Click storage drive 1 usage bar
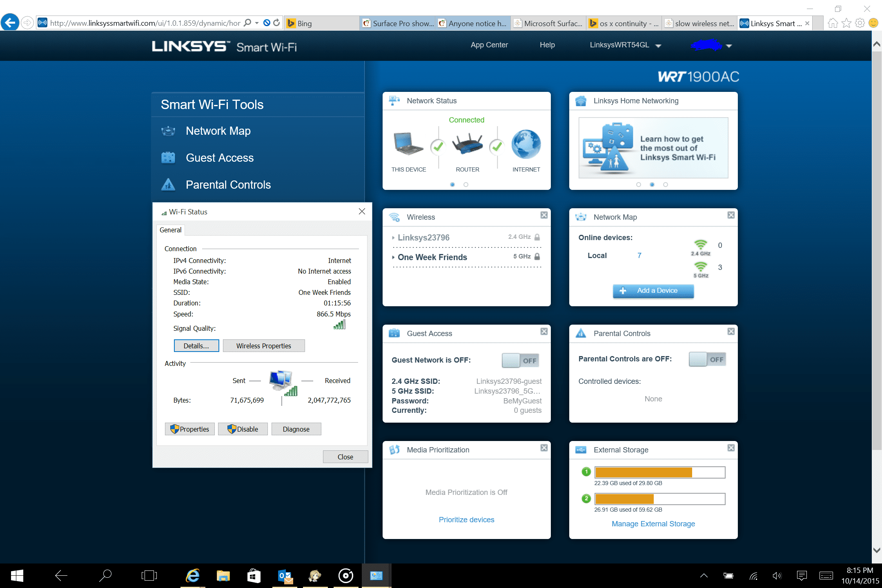This screenshot has height=588, width=882. (x=660, y=472)
